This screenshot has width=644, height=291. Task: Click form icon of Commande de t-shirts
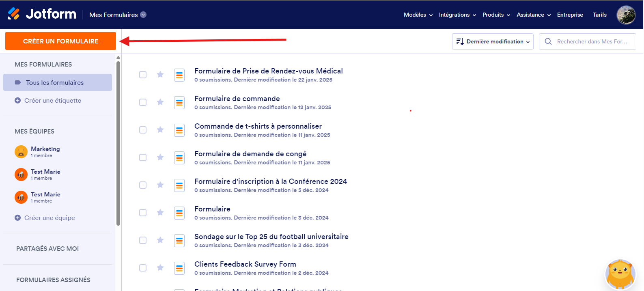coord(179,130)
